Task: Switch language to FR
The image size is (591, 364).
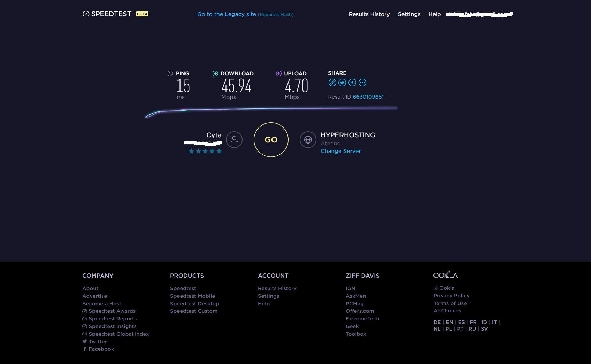Action: click(x=473, y=322)
